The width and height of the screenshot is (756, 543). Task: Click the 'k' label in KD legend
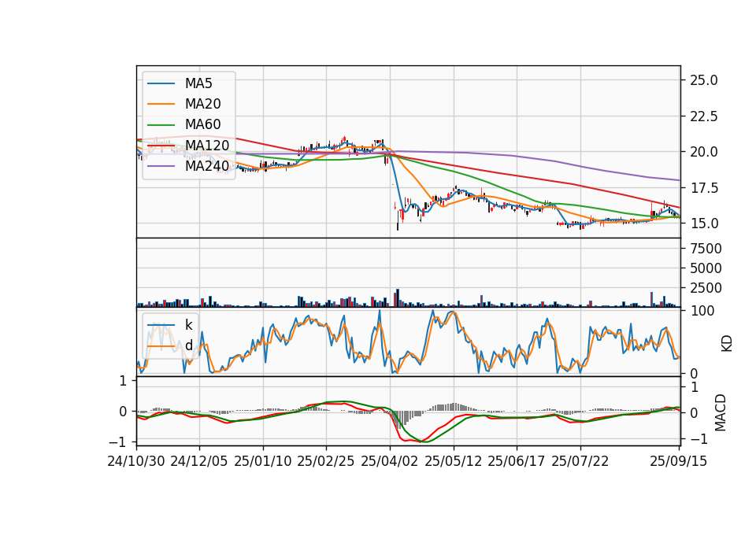coord(188,325)
